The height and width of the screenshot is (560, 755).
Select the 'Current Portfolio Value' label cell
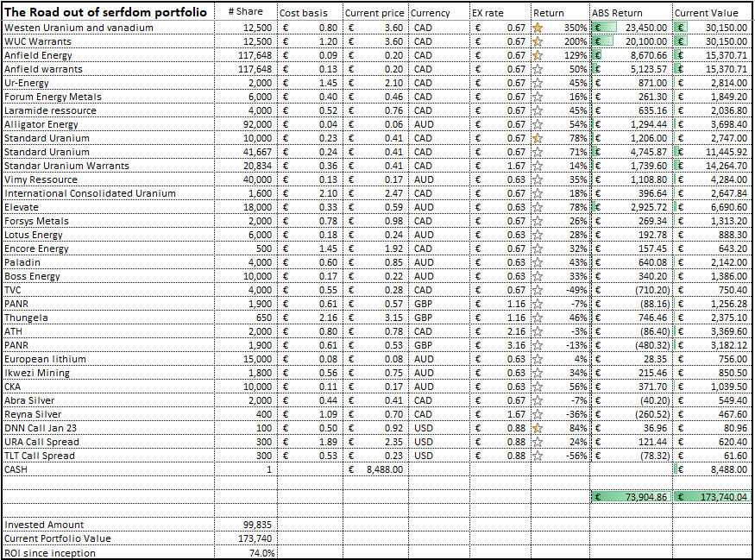[x=109, y=538]
